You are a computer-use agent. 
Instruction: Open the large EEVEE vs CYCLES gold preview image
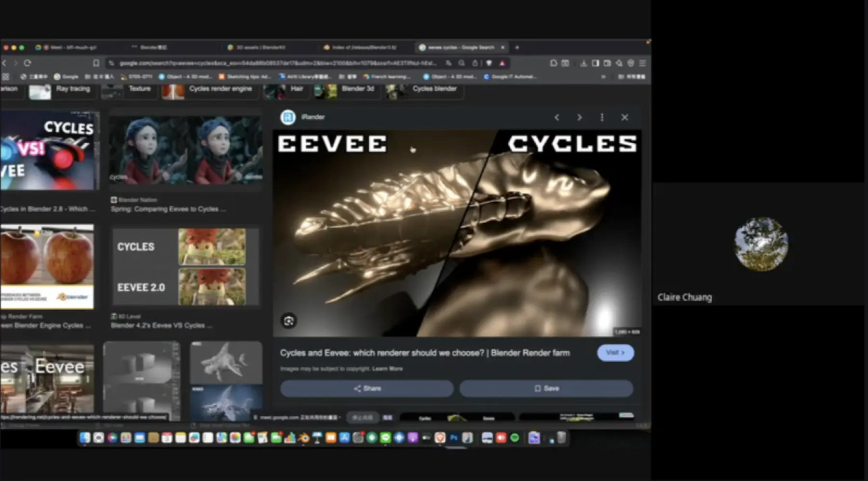(457, 233)
